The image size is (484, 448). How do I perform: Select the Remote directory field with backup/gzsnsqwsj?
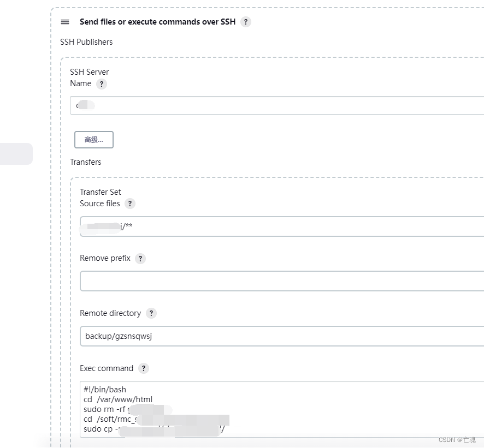[x=282, y=336]
